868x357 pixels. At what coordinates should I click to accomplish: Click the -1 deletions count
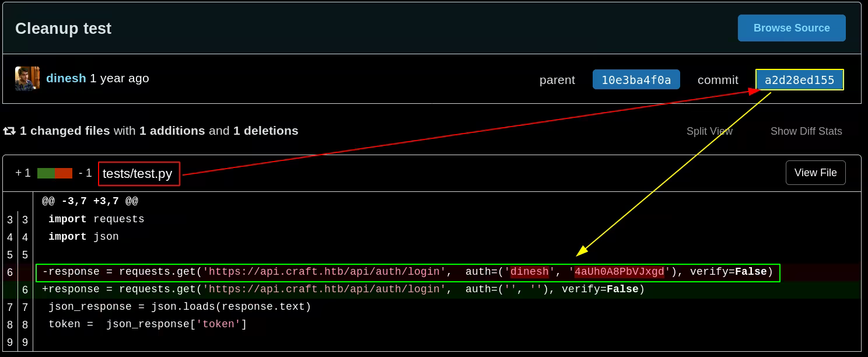[85, 173]
